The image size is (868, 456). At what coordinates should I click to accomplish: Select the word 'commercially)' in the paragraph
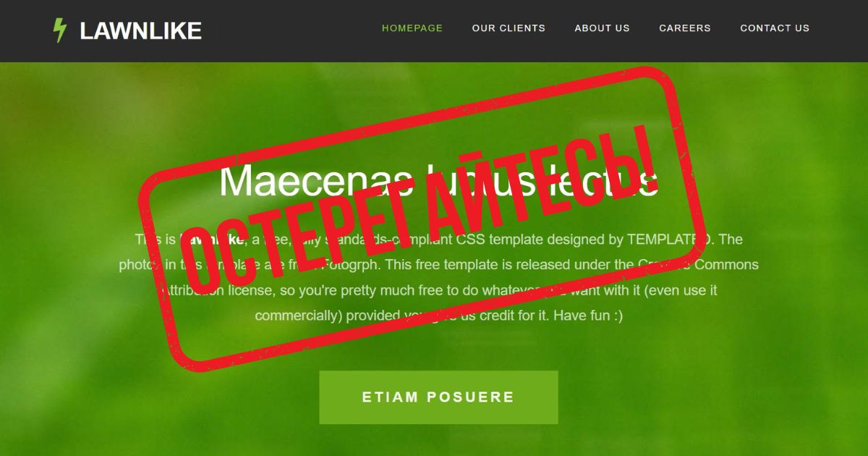tap(299, 316)
